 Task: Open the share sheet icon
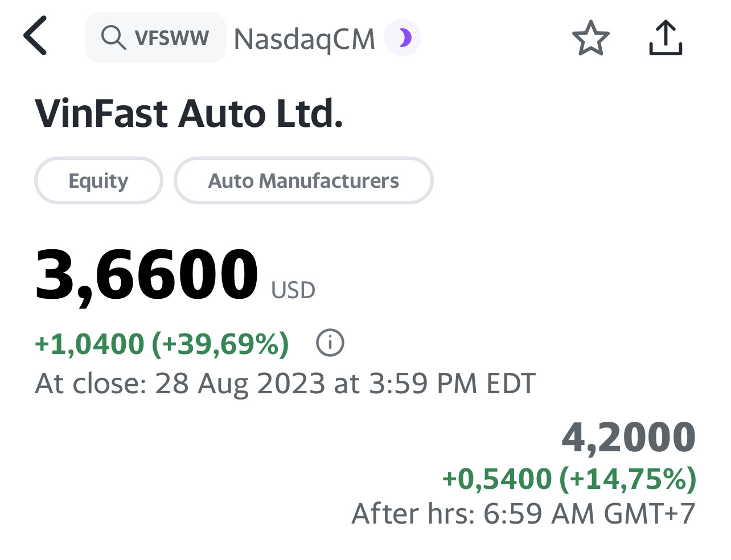(665, 38)
